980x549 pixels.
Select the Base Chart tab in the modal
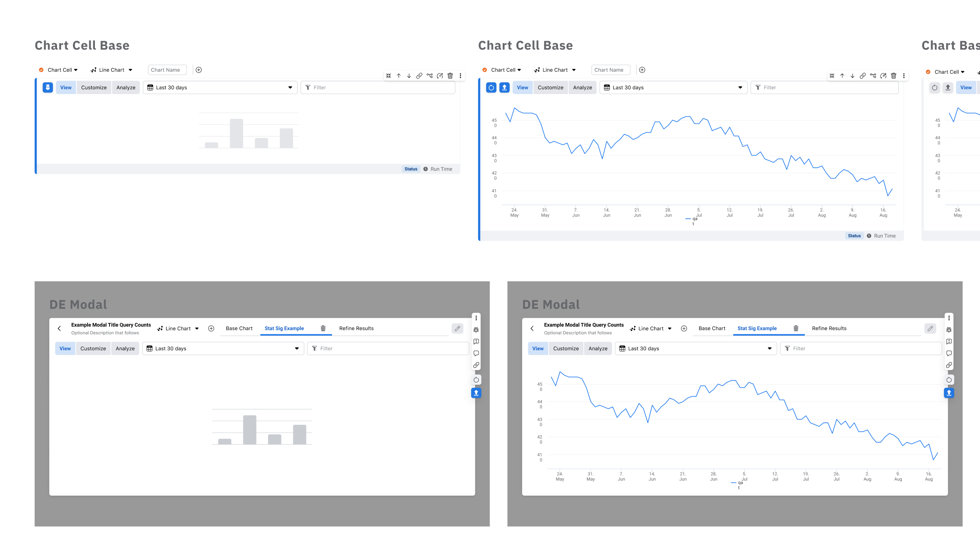click(x=239, y=328)
